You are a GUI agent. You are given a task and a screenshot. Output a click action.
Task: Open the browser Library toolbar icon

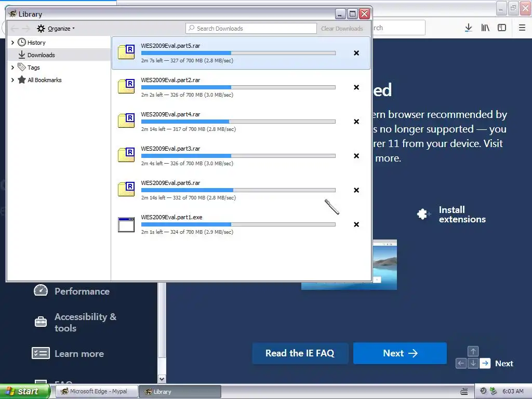pos(485,28)
